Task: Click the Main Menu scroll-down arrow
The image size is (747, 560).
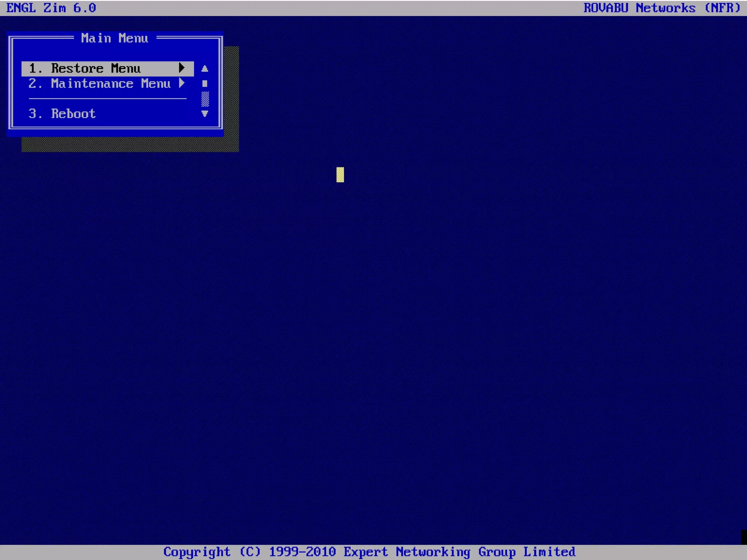Action: [205, 114]
